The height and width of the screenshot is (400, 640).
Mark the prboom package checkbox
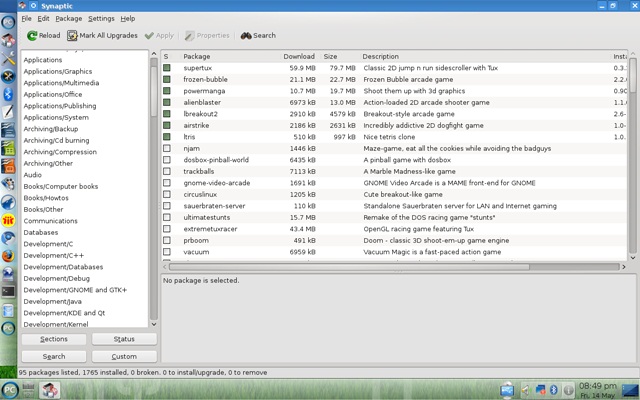point(167,240)
